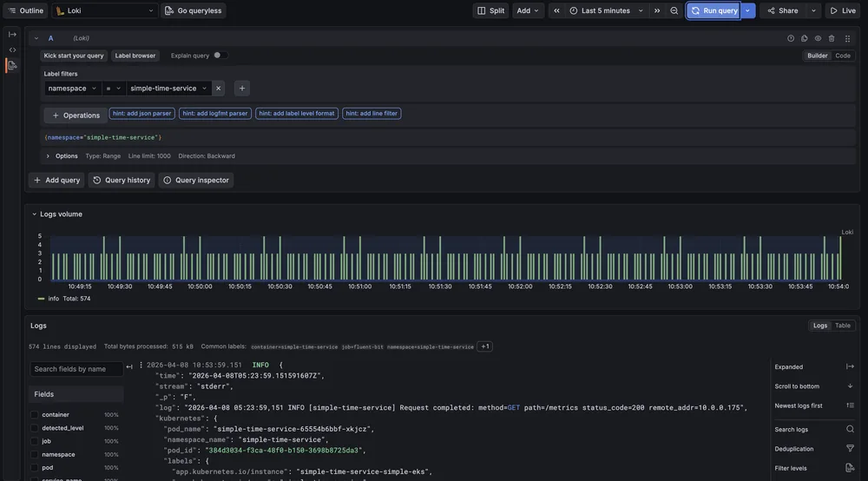Click the Scroll to bottom arrow icon

[x=850, y=385]
